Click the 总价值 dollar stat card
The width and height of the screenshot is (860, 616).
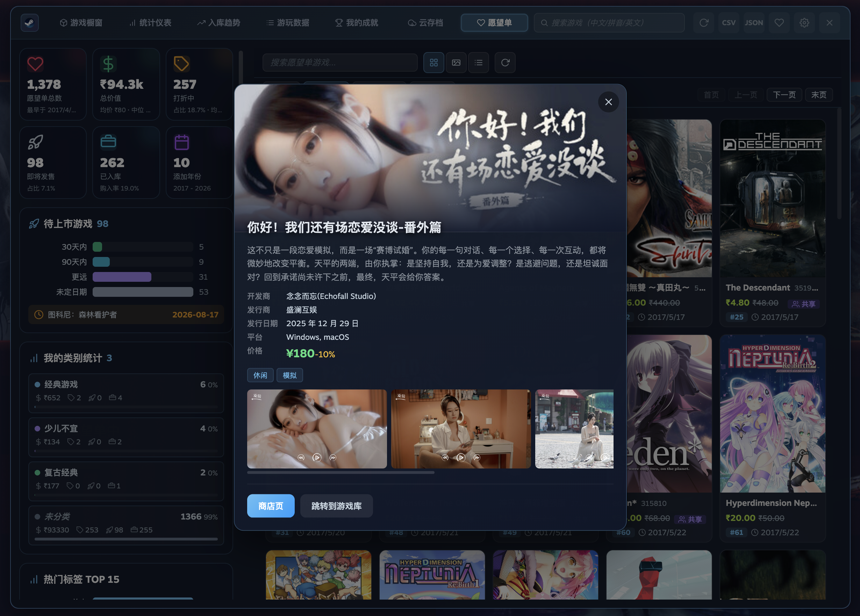126,84
